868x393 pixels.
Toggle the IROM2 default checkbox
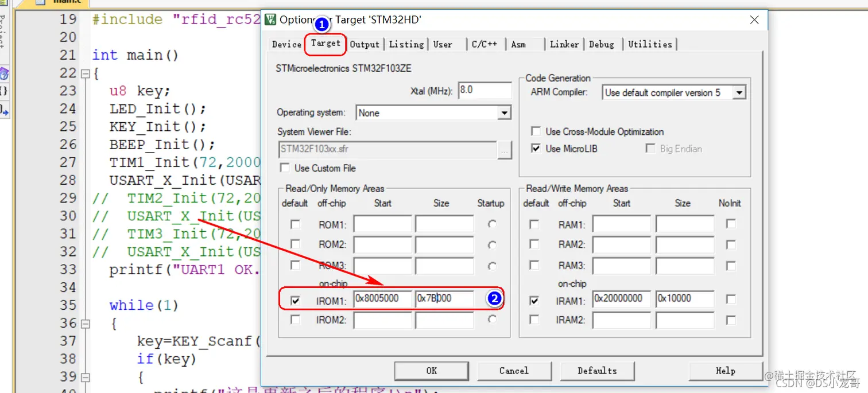(x=295, y=320)
